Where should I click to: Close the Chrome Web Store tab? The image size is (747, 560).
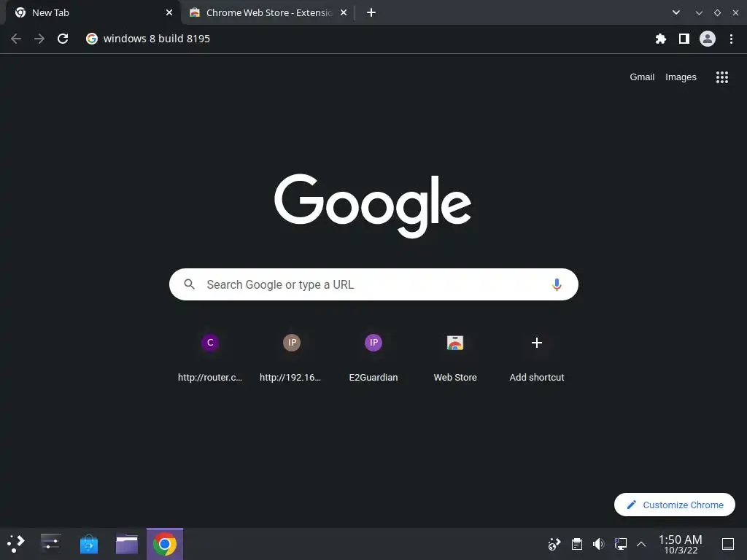(344, 13)
